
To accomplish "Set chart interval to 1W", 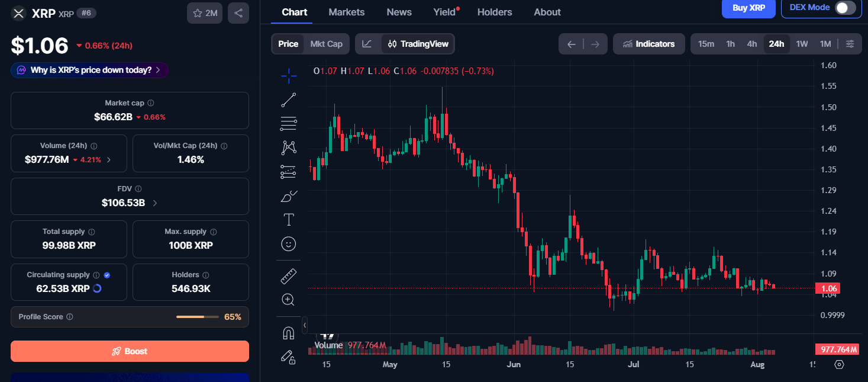I will tap(802, 44).
